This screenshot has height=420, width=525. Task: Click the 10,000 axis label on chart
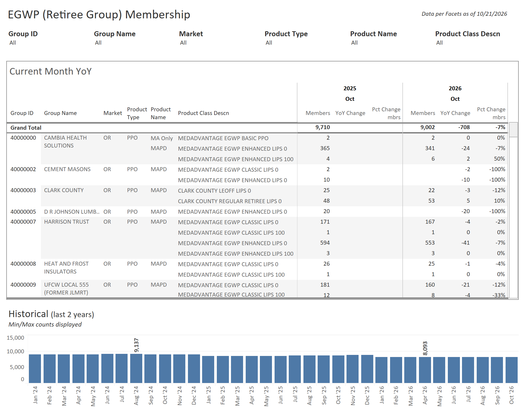(15, 351)
